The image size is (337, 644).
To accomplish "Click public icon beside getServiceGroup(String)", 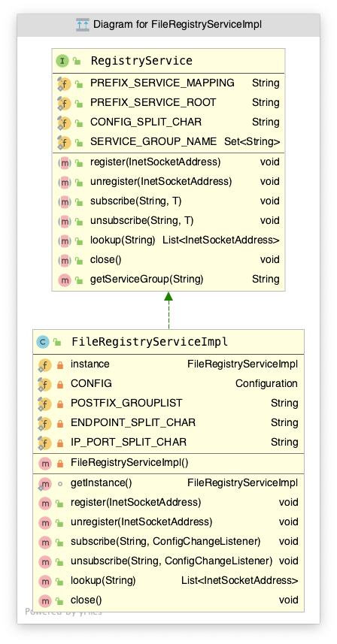I will [79, 280].
